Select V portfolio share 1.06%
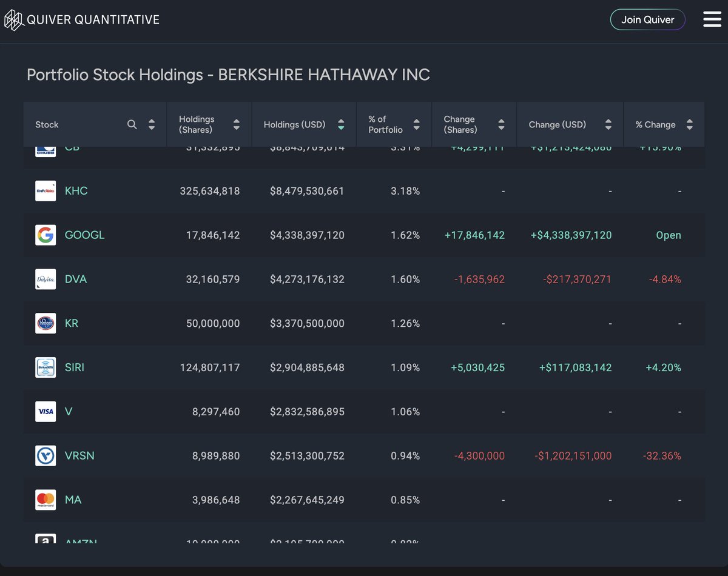Viewport: 728px width, 576px height. point(405,412)
